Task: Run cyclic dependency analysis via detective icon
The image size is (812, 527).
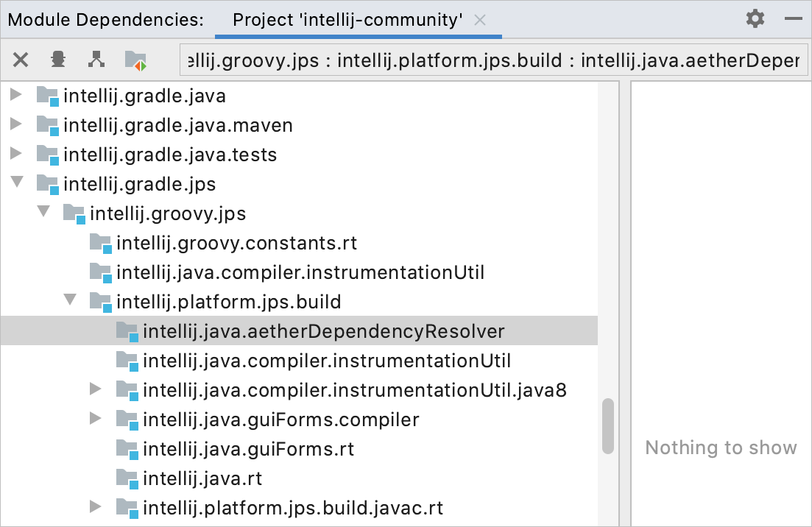Action: tap(57, 60)
